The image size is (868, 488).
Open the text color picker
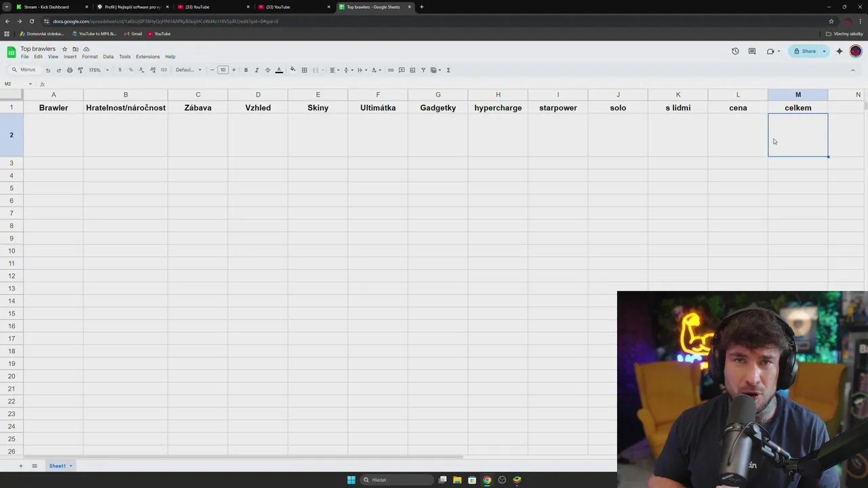tap(279, 70)
